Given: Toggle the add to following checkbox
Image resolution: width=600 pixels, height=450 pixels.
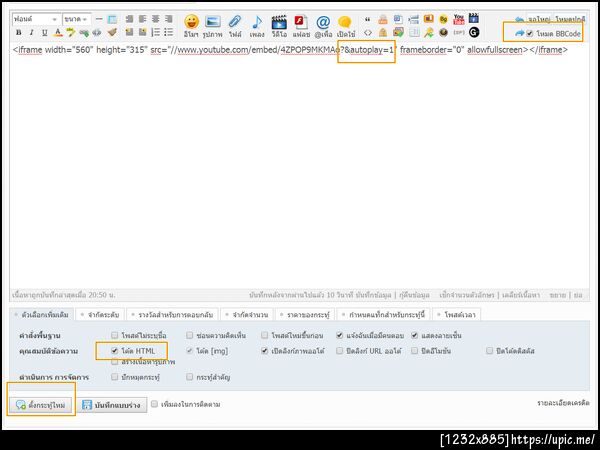Looking at the screenshot, I should 154,404.
